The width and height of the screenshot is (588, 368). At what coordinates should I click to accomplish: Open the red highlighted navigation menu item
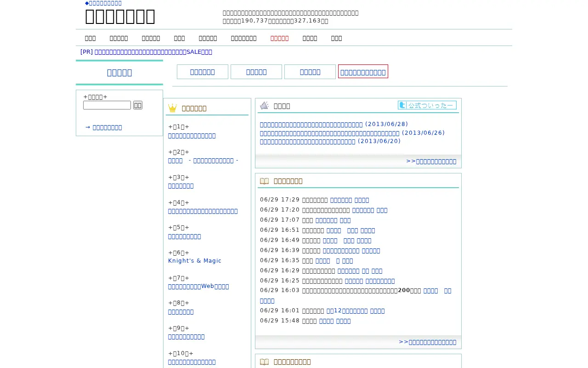279,38
